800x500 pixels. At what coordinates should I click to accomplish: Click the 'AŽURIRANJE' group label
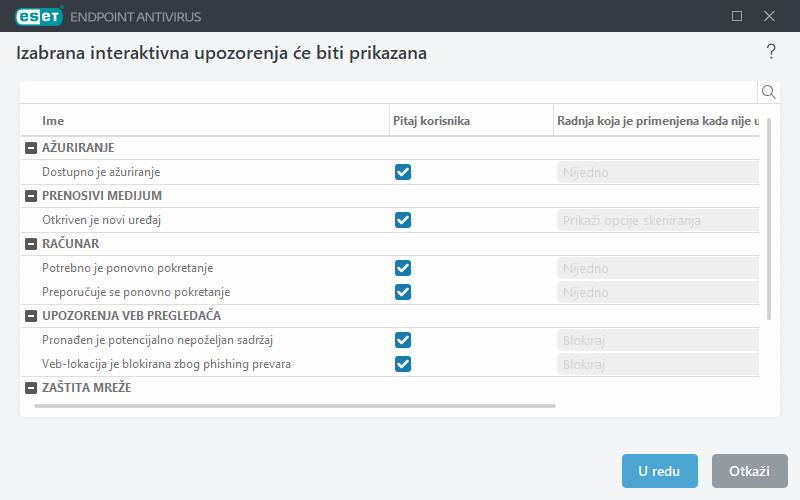click(x=78, y=147)
